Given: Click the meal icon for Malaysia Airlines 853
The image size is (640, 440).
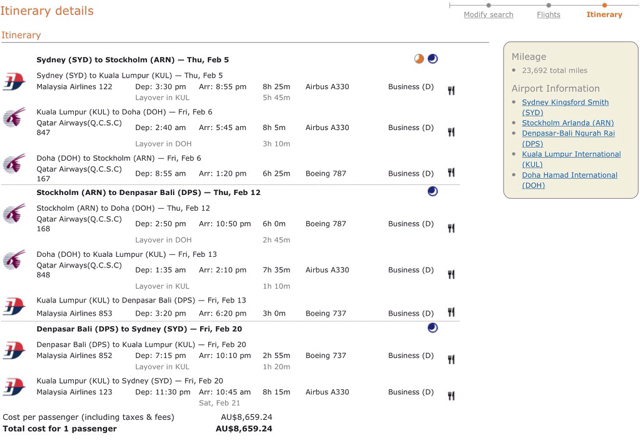Looking at the screenshot, I should (x=451, y=313).
